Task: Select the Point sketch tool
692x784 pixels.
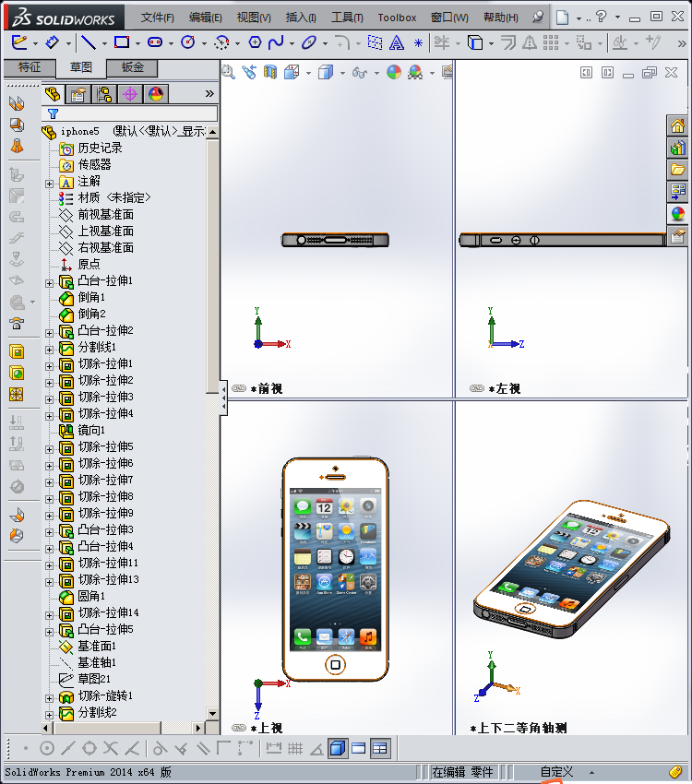Action: [419, 43]
